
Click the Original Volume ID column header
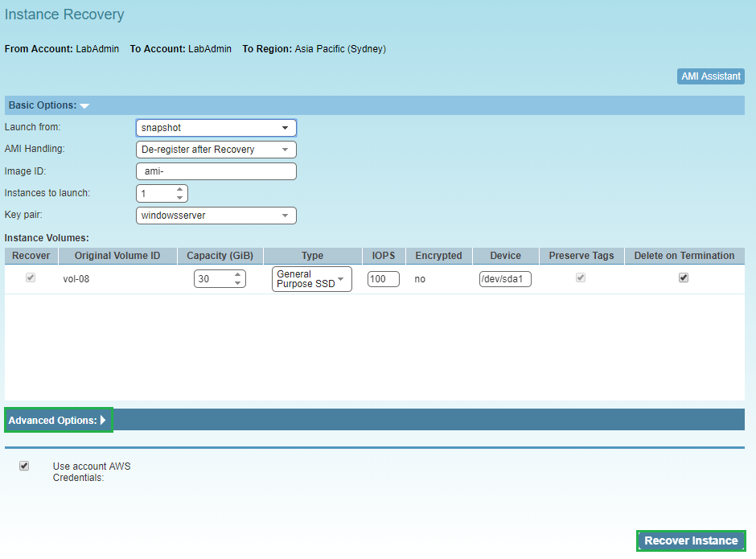tap(117, 256)
